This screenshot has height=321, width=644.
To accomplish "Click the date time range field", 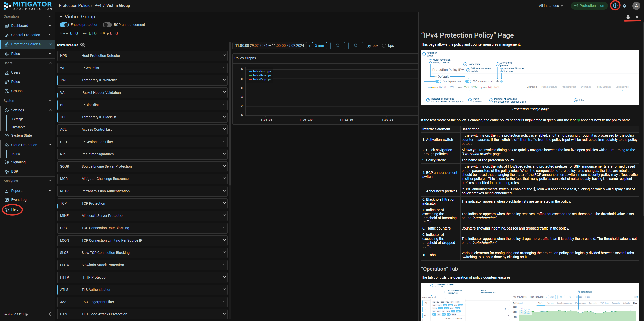I will pos(269,45).
